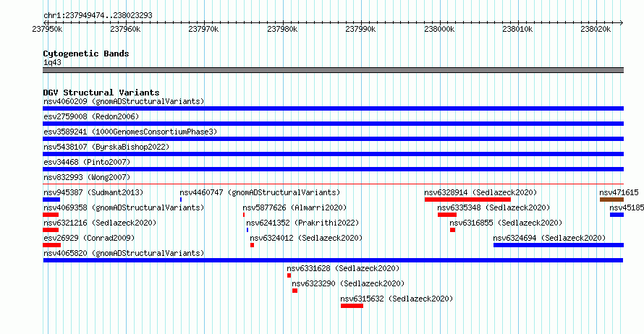Click the thin red line under nsv832993

point(333,184)
